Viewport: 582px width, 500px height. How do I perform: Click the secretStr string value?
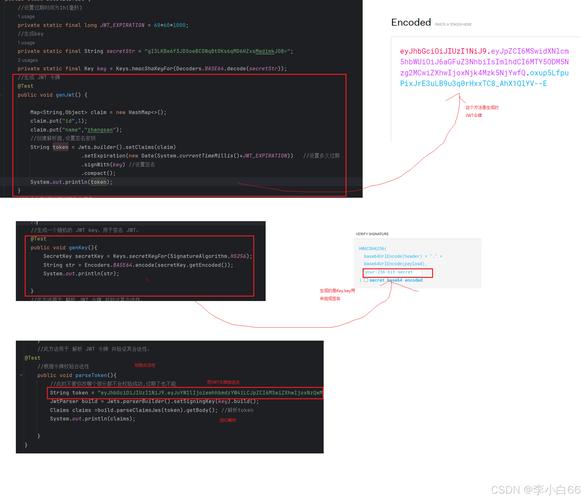[x=218, y=51]
